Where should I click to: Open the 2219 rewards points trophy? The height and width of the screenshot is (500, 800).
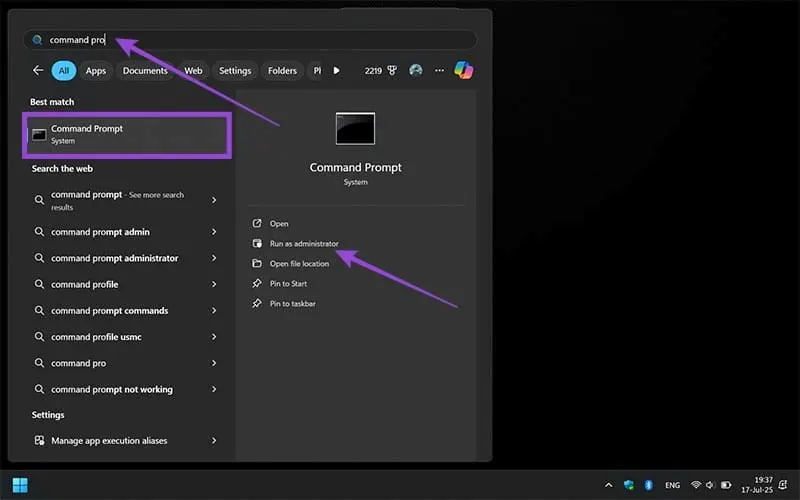(x=381, y=70)
